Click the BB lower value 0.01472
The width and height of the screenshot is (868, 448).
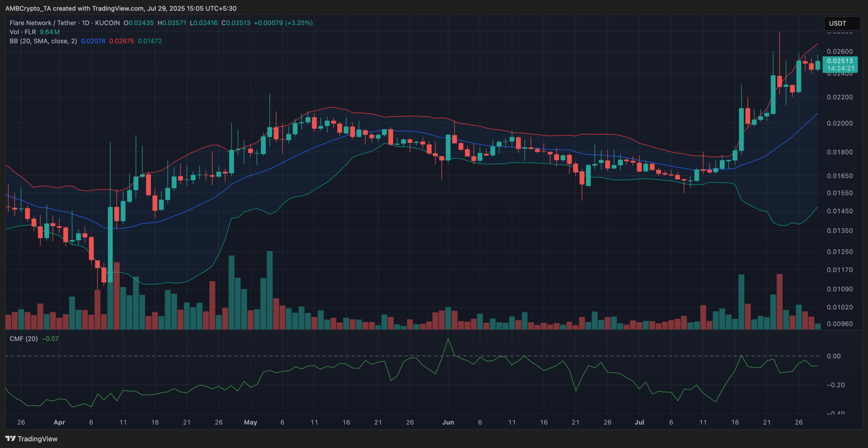coord(150,41)
